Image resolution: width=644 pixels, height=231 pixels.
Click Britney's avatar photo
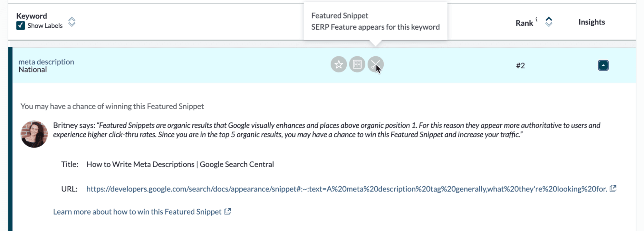coord(34,134)
